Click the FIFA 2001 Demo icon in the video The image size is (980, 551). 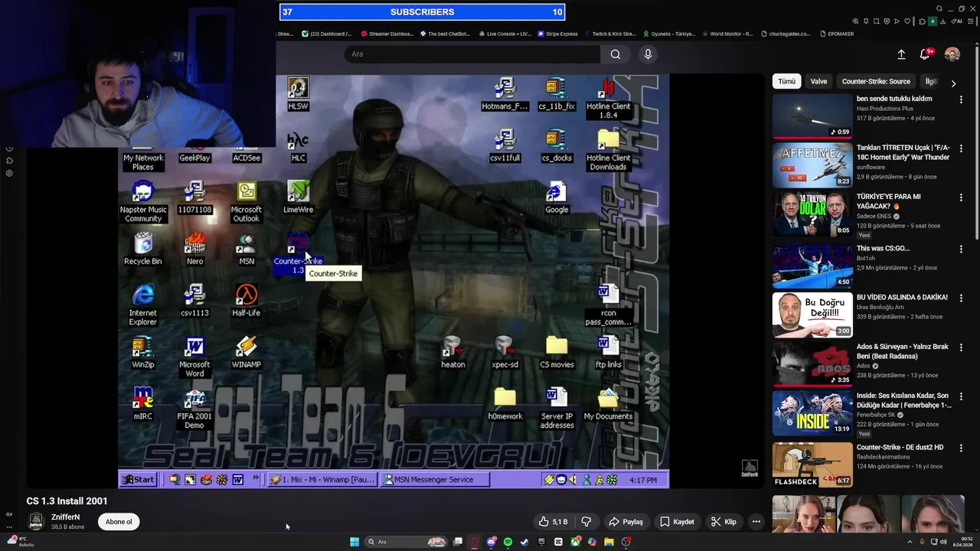coord(194,409)
